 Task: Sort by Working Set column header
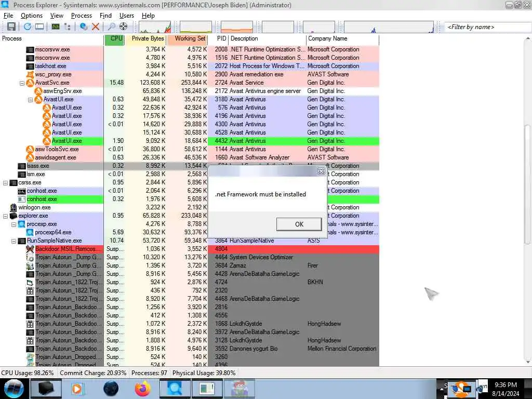pyautogui.click(x=187, y=38)
